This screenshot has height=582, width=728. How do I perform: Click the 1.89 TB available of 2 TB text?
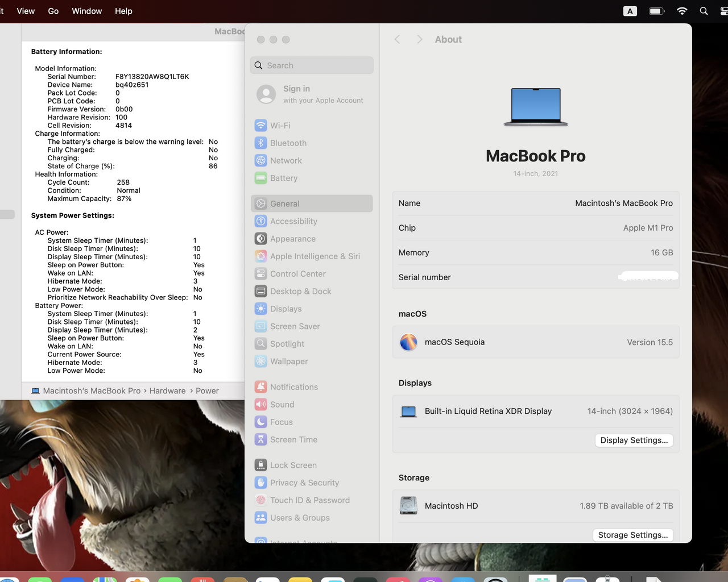(x=626, y=506)
